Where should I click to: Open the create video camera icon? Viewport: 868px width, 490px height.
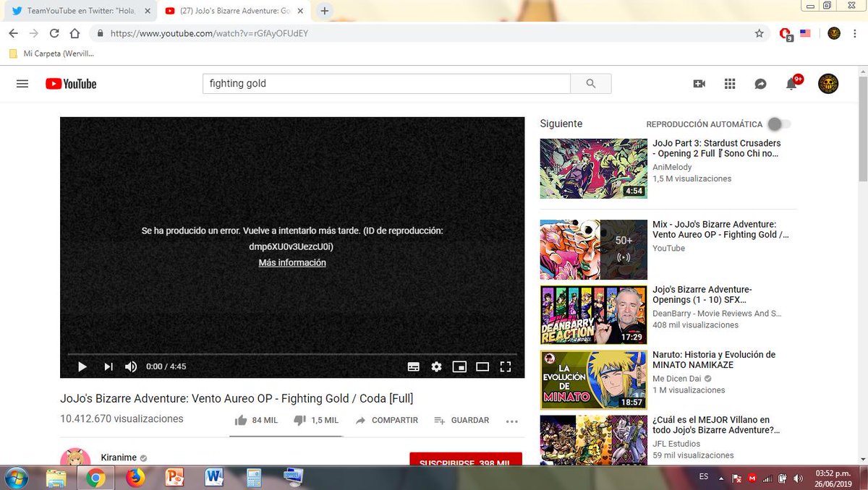pyautogui.click(x=699, y=84)
